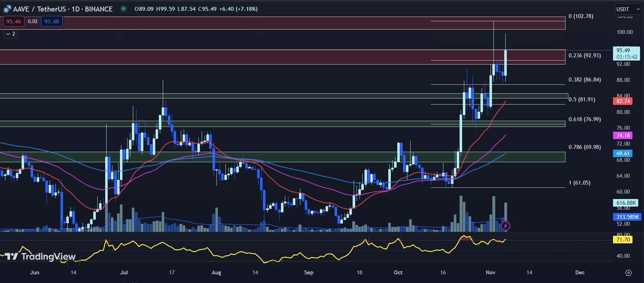
Task: Click the TradingView logo watermark
Action: click(x=40, y=257)
